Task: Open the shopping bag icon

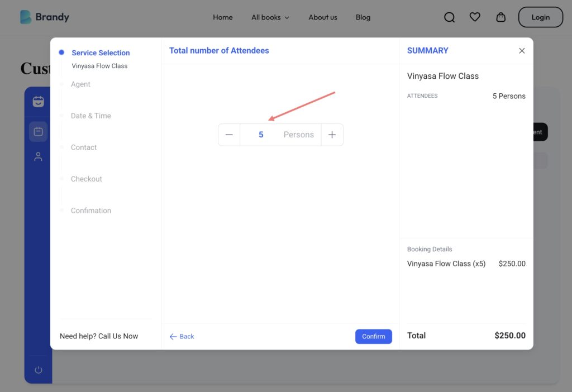Action: [500, 17]
